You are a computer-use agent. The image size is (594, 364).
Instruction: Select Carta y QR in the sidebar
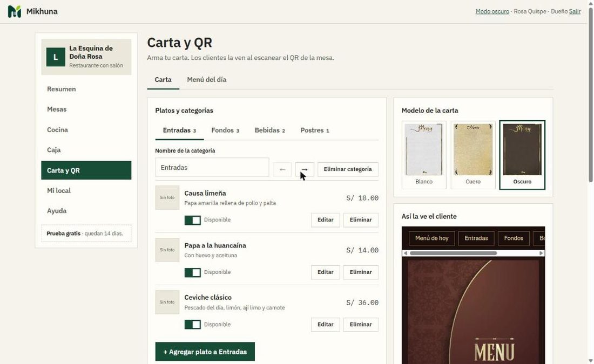[x=86, y=170]
